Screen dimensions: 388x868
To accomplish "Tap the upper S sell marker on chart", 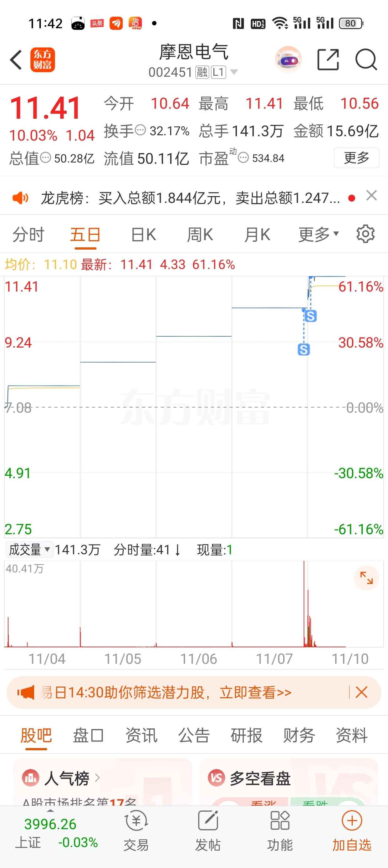I will pyautogui.click(x=310, y=316).
